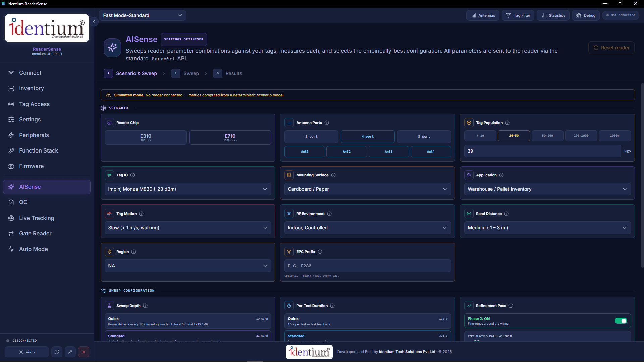Screen dimensions: 644x362
Task: Click the page's vertical scrollbar
Action: click(642, 175)
